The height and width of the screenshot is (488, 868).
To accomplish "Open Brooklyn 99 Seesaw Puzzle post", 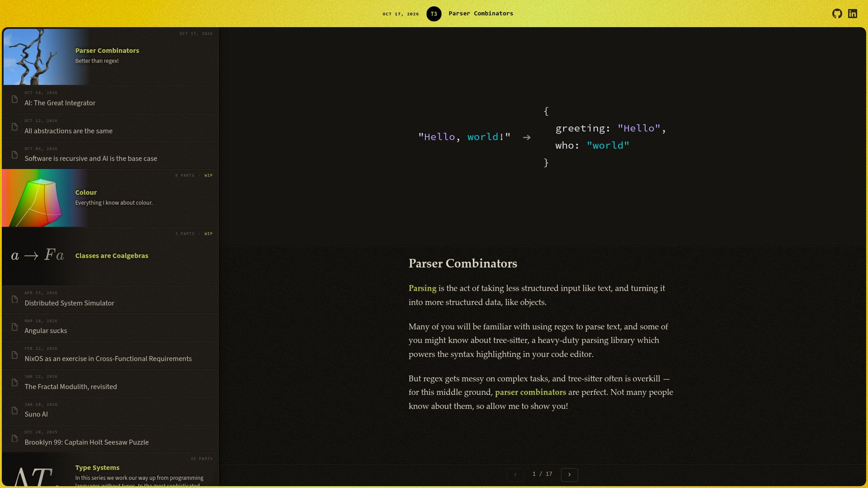I will [86, 442].
